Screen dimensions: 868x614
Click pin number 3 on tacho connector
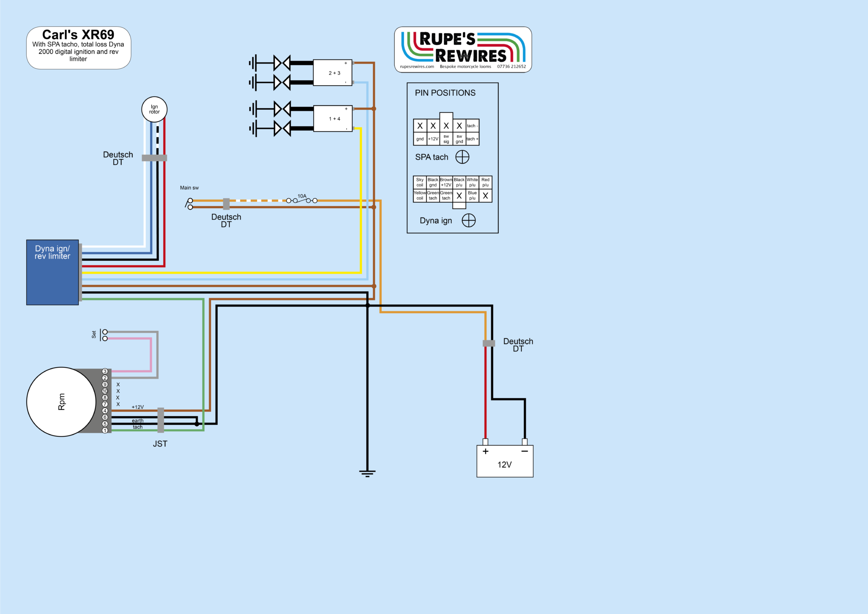(105, 371)
